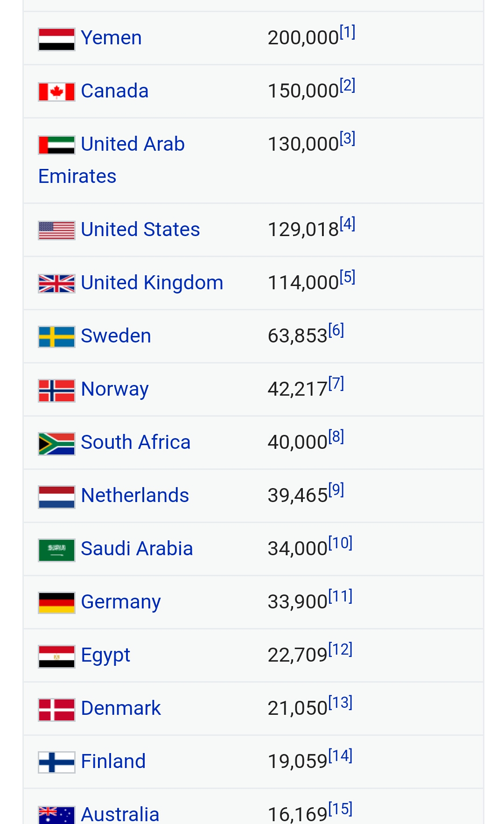Click the Saudi Arabia flag icon
Screen dimensions: 504x824
pos(56,550)
